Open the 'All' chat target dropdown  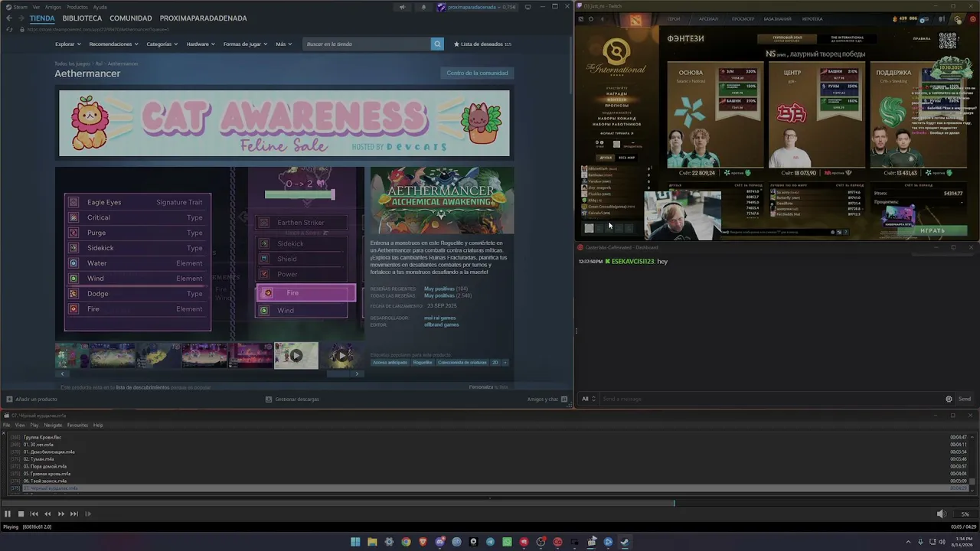tap(588, 399)
